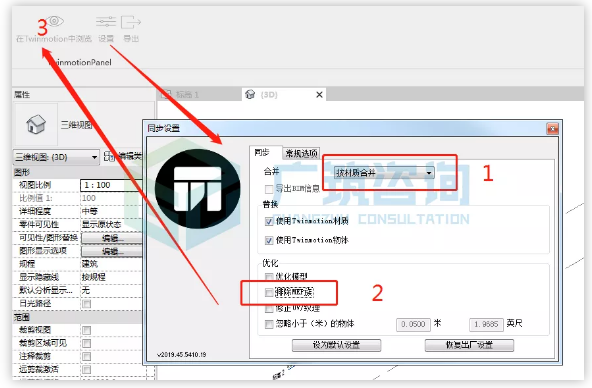
Task: Uncheck 使用Twinmotion材质 checkbox
Action: coord(269,221)
